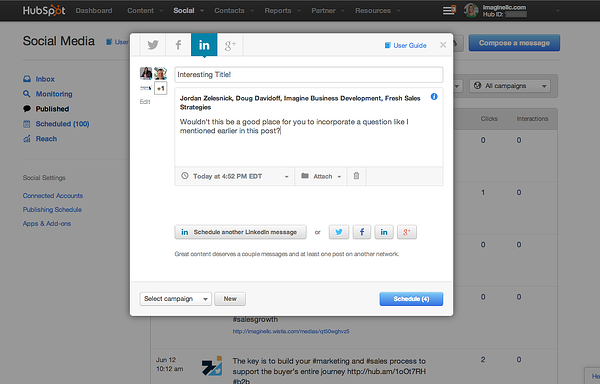The width and height of the screenshot is (600, 384).
Task: Select the Google Plus composer tab
Action: 230,46
